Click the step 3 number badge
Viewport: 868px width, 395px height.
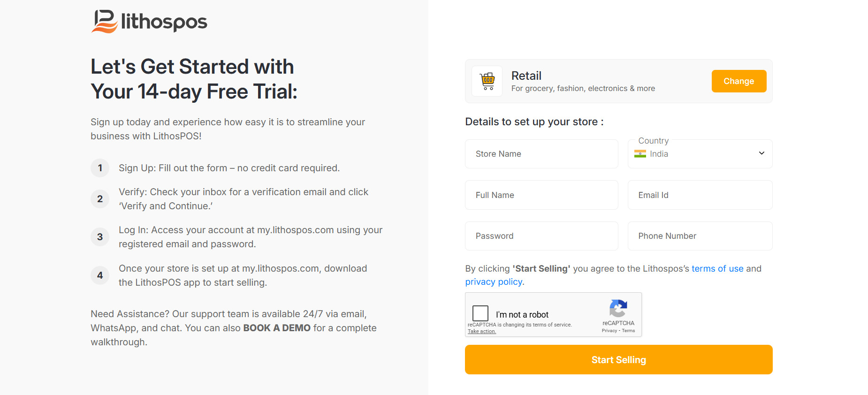[100, 237]
